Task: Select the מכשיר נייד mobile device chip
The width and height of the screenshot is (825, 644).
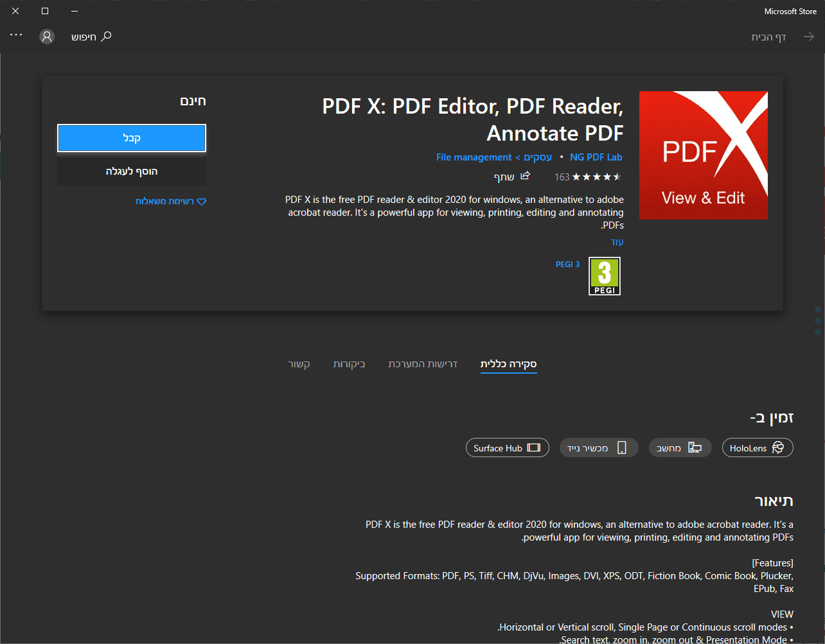Action: (x=599, y=448)
